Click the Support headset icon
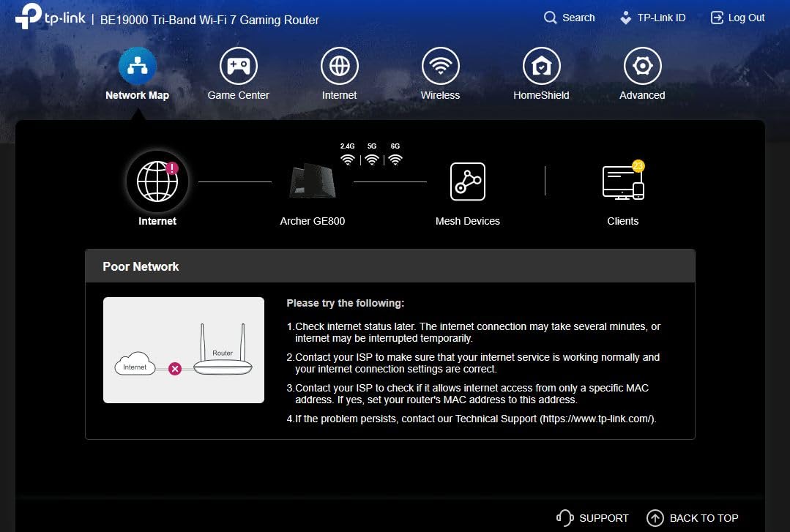790x532 pixels. point(564,517)
